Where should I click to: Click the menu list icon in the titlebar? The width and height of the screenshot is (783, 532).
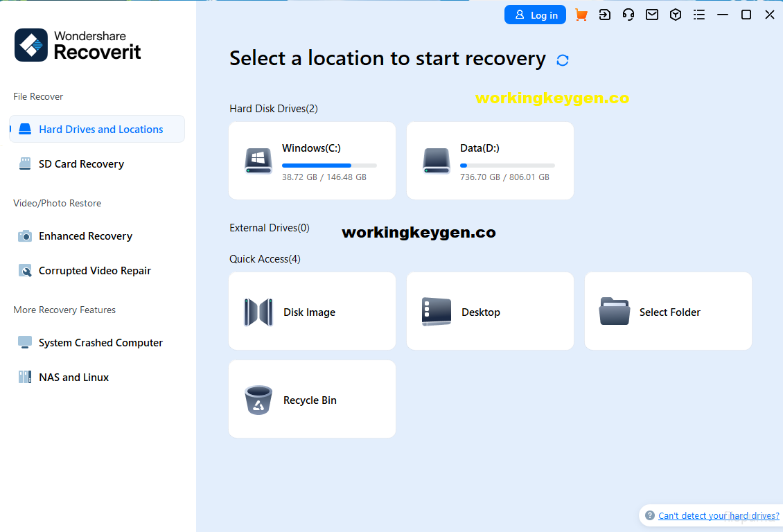coord(699,14)
